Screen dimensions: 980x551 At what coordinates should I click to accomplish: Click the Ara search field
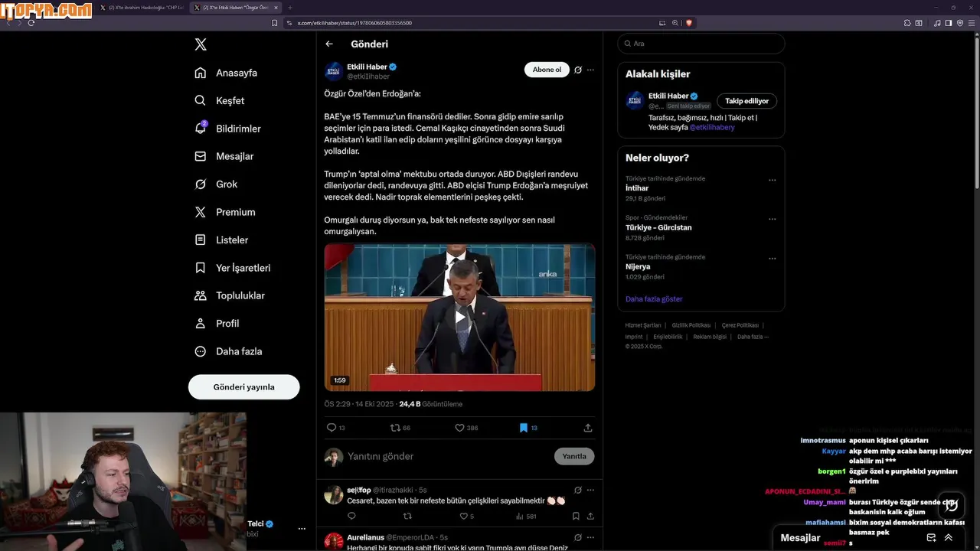click(x=701, y=44)
